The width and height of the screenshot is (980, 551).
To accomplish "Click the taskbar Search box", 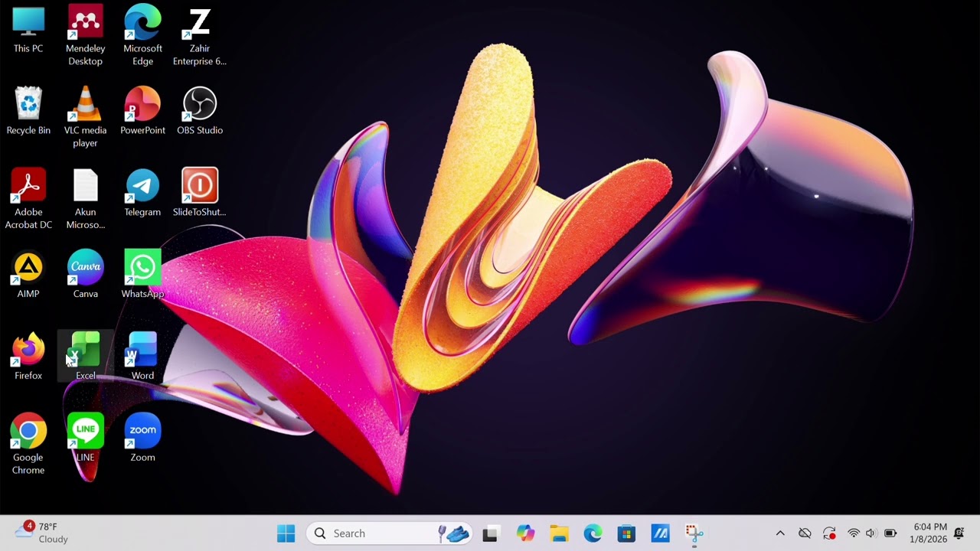I will pos(390,533).
